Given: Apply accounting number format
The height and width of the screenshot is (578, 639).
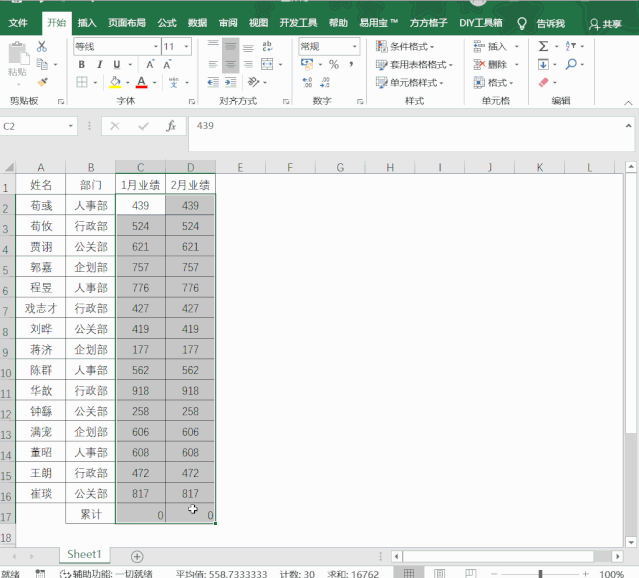Looking at the screenshot, I should tap(307, 64).
